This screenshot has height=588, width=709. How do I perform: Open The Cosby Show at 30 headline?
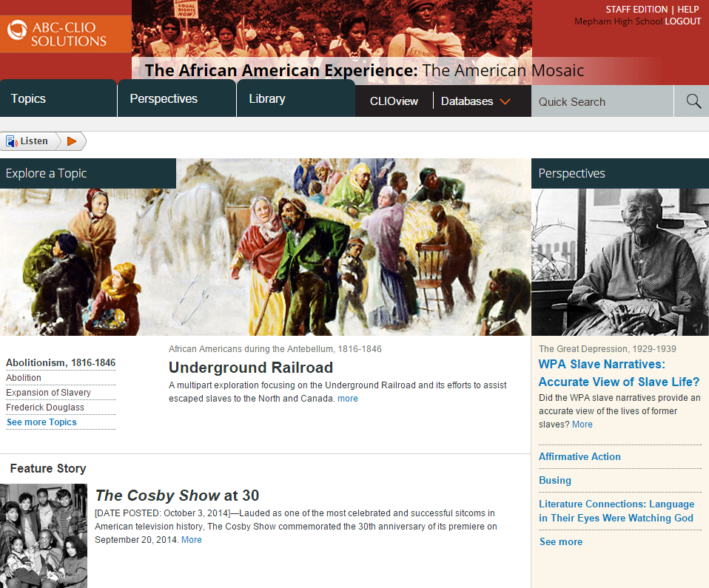pos(177,496)
